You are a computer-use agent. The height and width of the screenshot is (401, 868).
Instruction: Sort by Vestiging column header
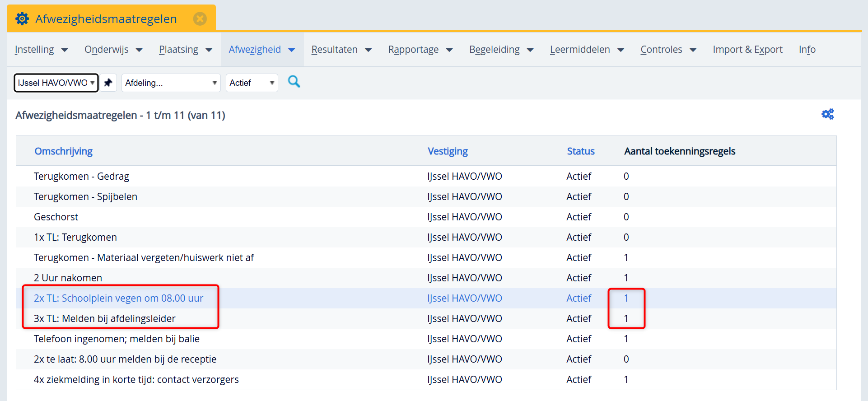pyautogui.click(x=448, y=151)
